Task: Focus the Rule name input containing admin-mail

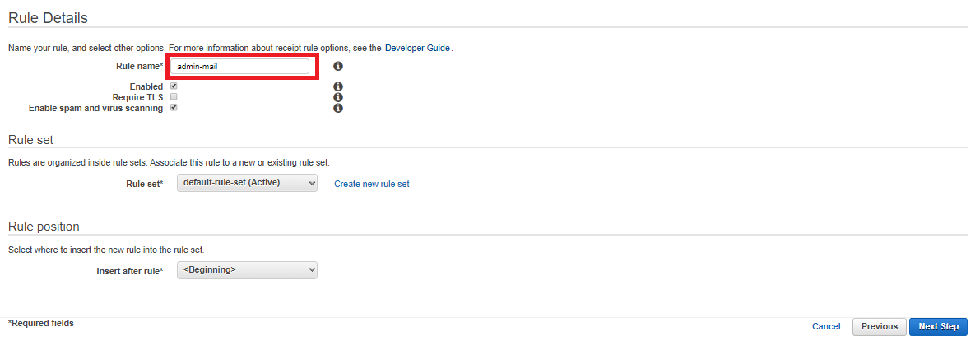Action: click(x=240, y=67)
